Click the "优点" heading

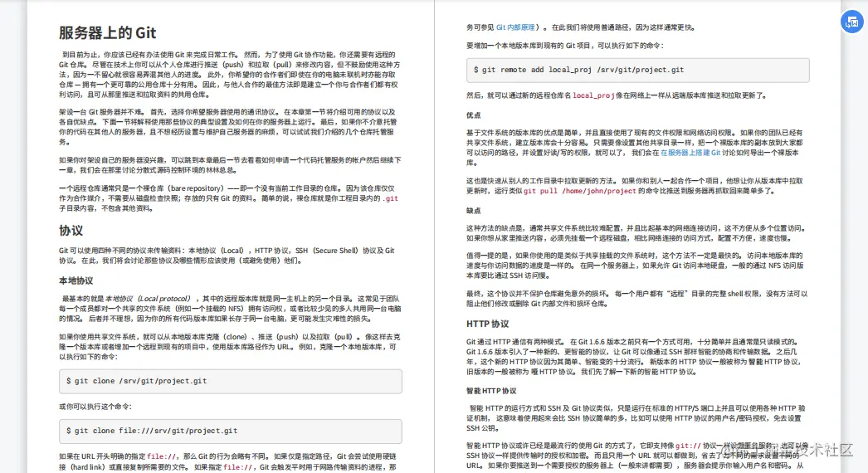[473, 115]
